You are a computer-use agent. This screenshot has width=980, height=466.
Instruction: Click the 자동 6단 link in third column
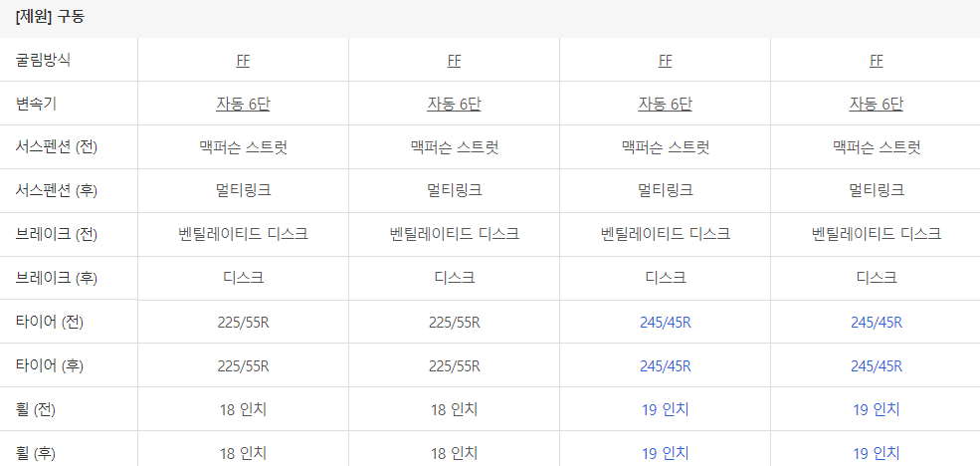coord(665,104)
